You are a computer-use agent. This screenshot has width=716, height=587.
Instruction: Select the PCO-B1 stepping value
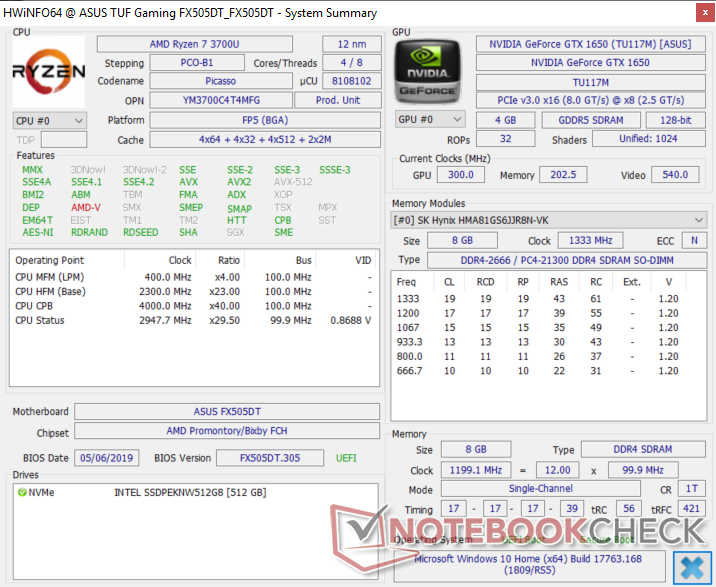pos(197,63)
